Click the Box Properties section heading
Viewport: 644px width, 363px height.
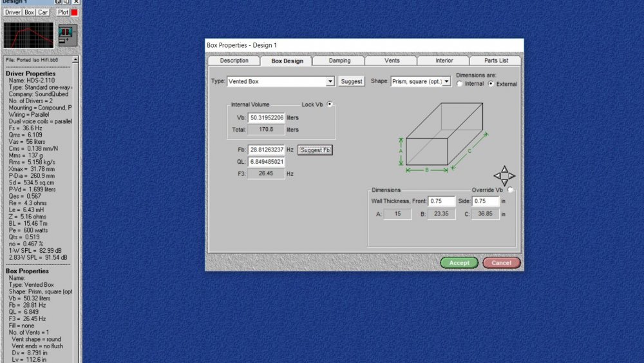point(27,271)
